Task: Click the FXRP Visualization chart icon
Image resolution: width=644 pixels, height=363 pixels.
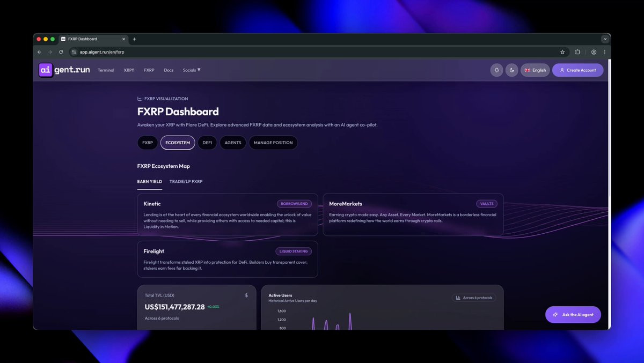Action: [x=140, y=99]
